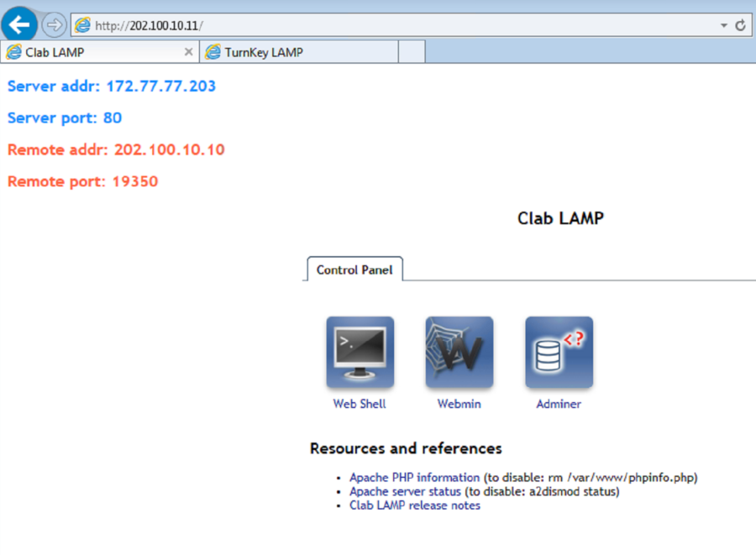Switch to the Clab LAMP tab
The image size is (756, 555).
click(99, 52)
